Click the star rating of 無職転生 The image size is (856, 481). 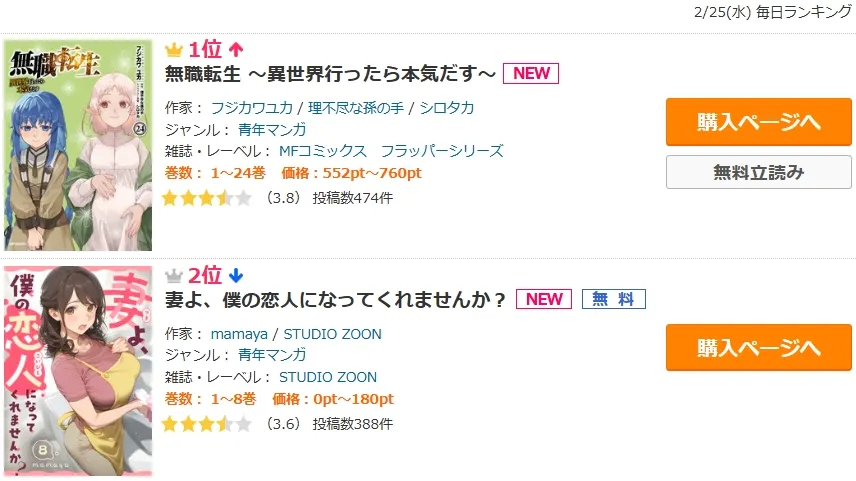click(x=206, y=198)
